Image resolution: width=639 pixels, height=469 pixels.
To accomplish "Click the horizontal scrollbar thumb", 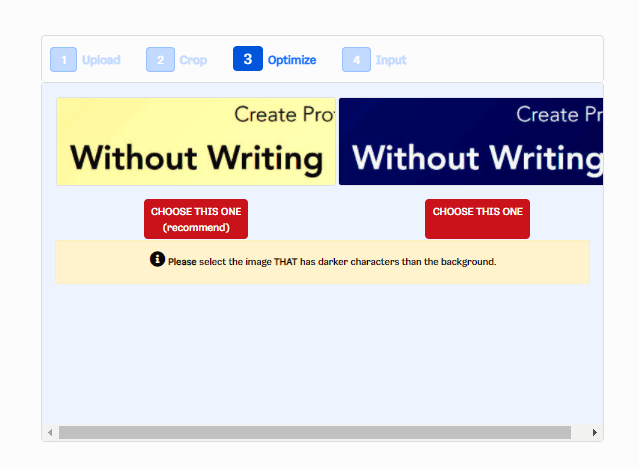I will pyautogui.click(x=315, y=432).
